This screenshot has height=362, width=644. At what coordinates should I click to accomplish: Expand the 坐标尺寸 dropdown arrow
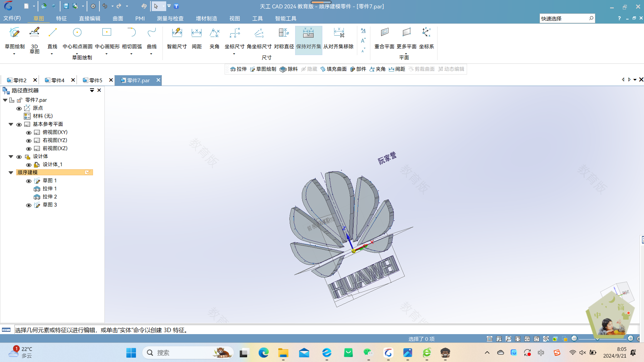[x=234, y=54]
